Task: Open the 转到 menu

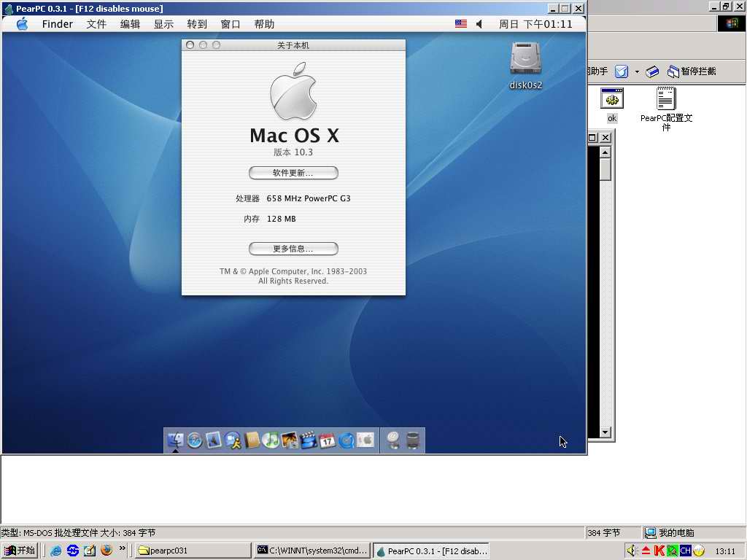Action: point(197,24)
